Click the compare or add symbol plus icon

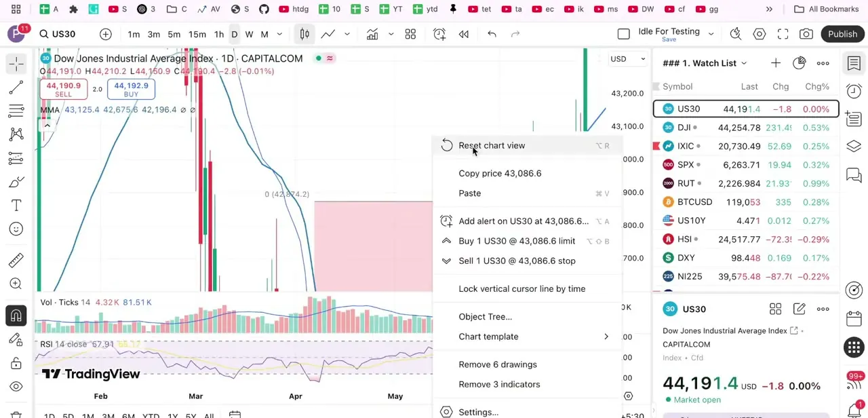tap(106, 34)
